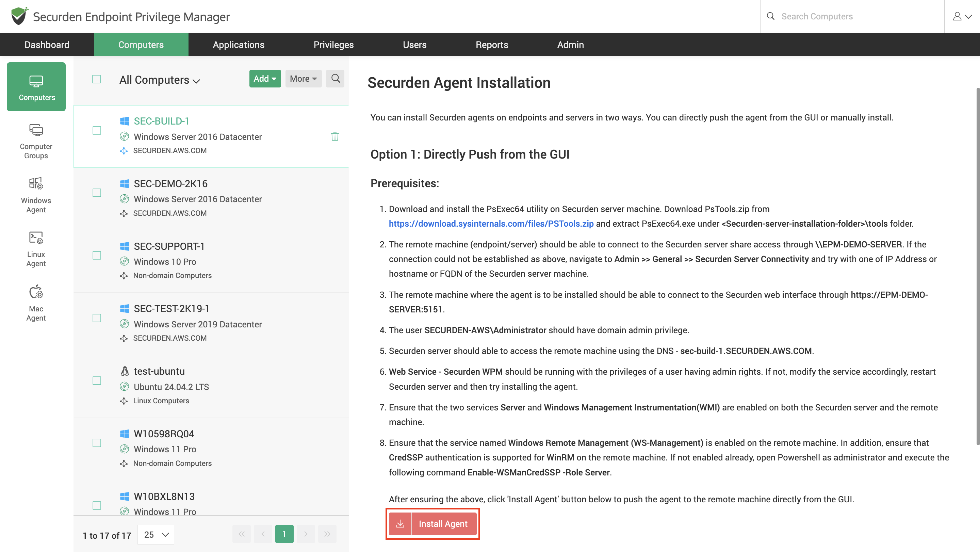Click the group icon beside Linux Computers
The image size is (980, 552).
124,401
